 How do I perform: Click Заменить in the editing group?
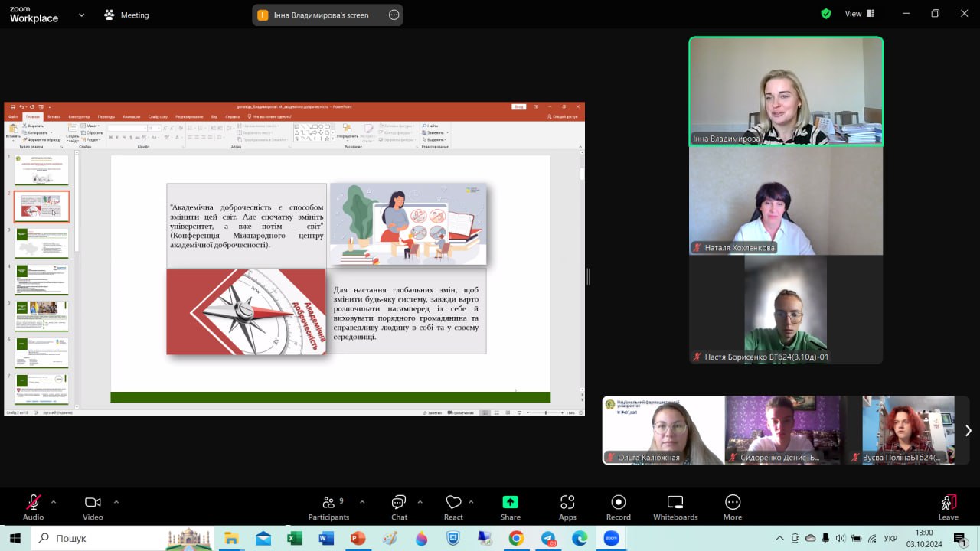[x=433, y=132]
